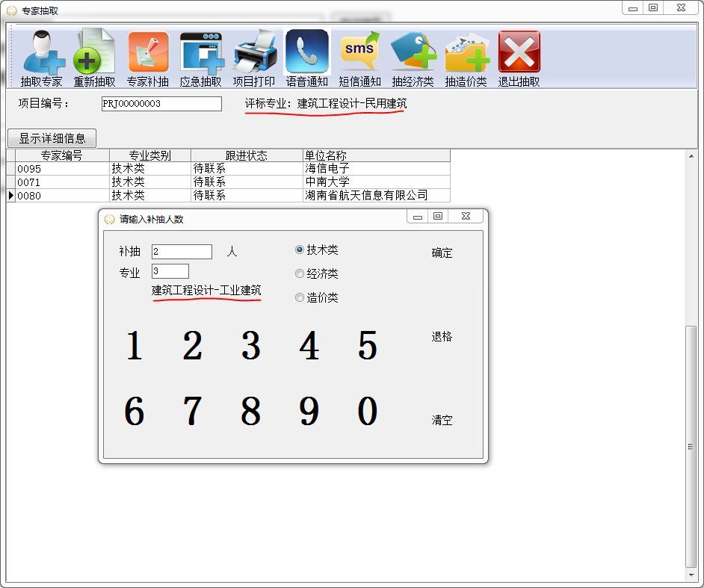This screenshot has height=588, width=704.
Task: Tap keypad digit 0
Action: (367, 411)
